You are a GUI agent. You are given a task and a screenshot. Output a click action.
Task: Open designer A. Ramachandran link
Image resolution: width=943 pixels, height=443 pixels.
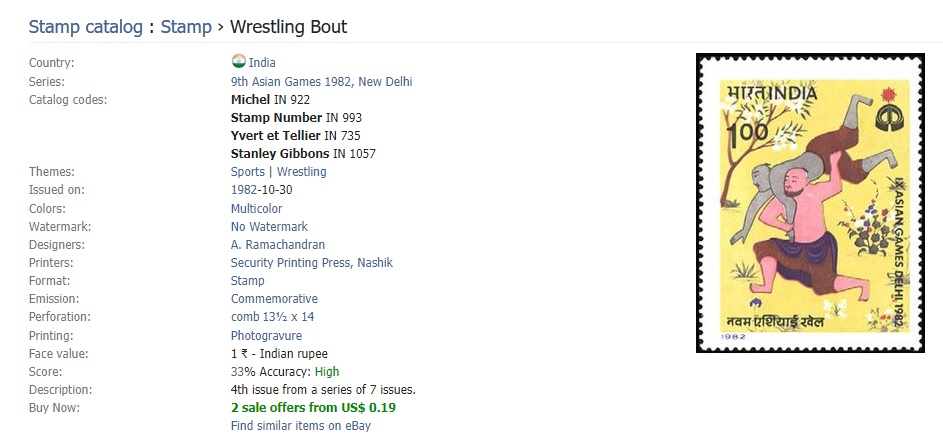click(x=277, y=245)
